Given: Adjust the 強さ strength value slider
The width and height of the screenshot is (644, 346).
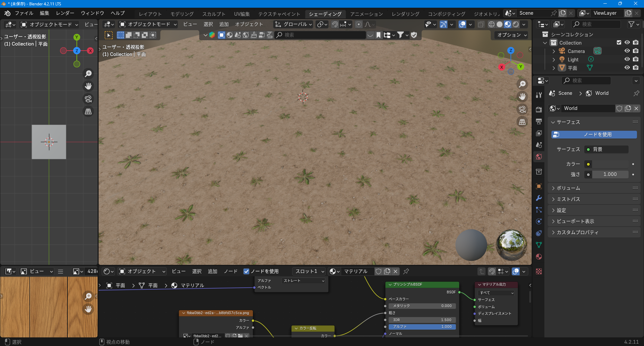Looking at the screenshot, I should click(x=610, y=174).
